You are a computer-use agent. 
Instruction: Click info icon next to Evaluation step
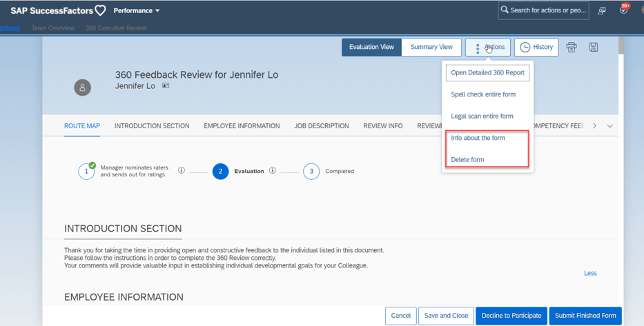click(273, 171)
